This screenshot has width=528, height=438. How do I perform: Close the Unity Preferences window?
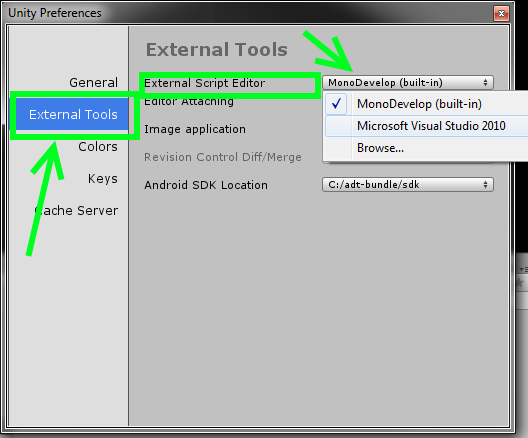pos(501,13)
